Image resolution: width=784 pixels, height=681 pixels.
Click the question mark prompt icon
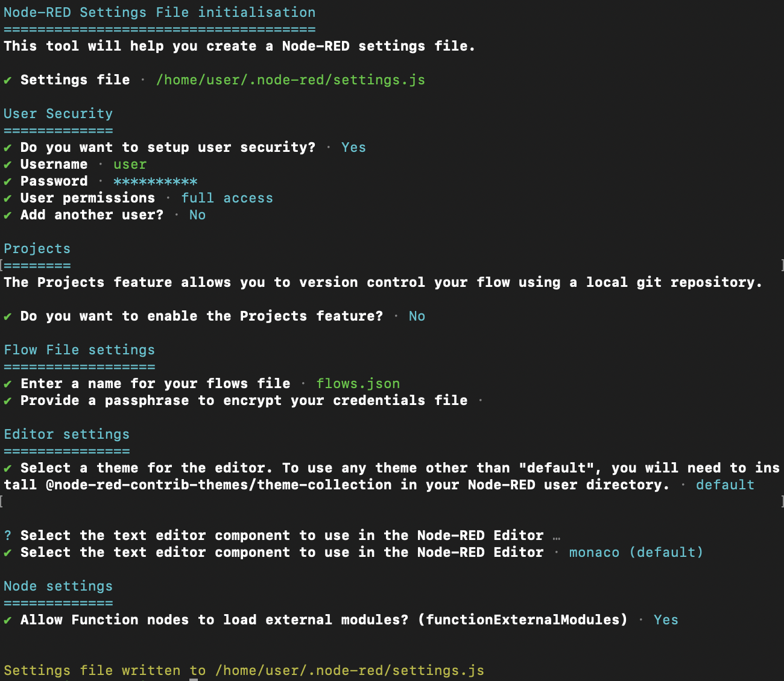click(7, 536)
